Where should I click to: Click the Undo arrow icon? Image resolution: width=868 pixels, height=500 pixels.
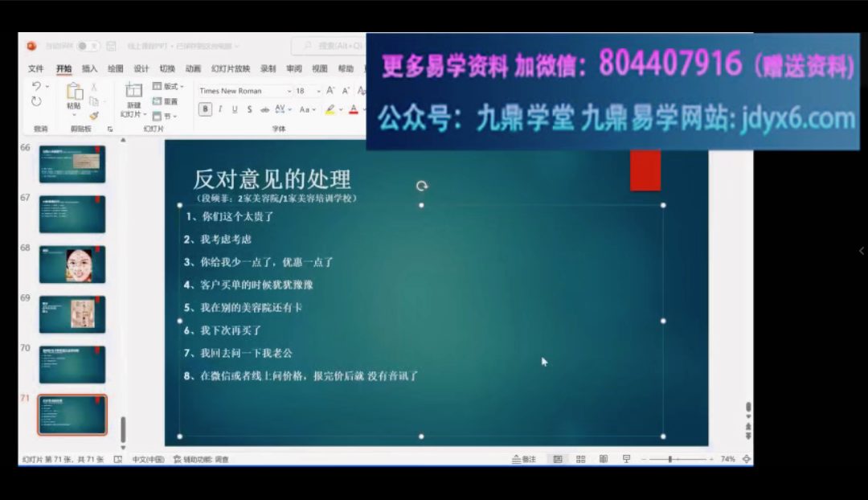[x=36, y=86]
